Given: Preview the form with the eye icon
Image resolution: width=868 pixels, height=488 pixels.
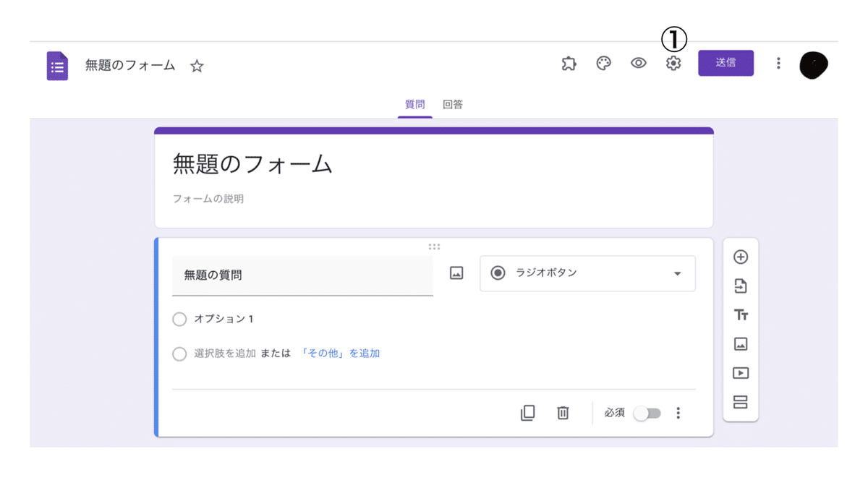Looking at the screenshot, I should pos(638,64).
